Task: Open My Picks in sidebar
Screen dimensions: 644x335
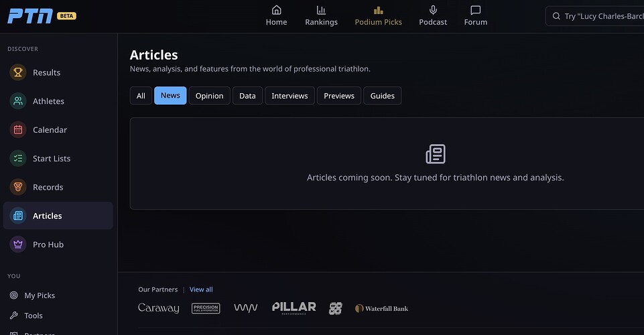Action: (x=40, y=295)
